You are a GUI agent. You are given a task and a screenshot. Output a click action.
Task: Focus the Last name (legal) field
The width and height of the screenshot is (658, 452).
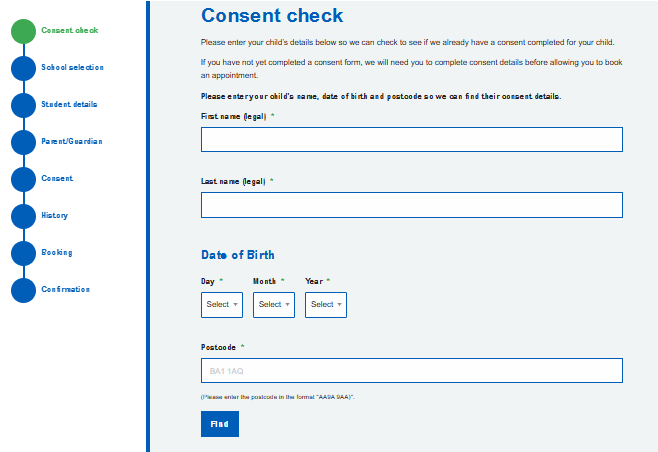[x=411, y=205]
